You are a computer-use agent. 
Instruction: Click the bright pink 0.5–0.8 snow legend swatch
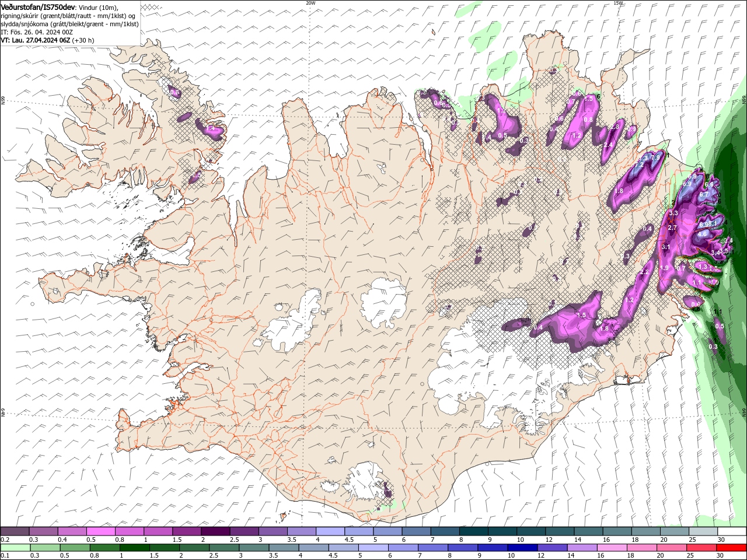coord(101,531)
